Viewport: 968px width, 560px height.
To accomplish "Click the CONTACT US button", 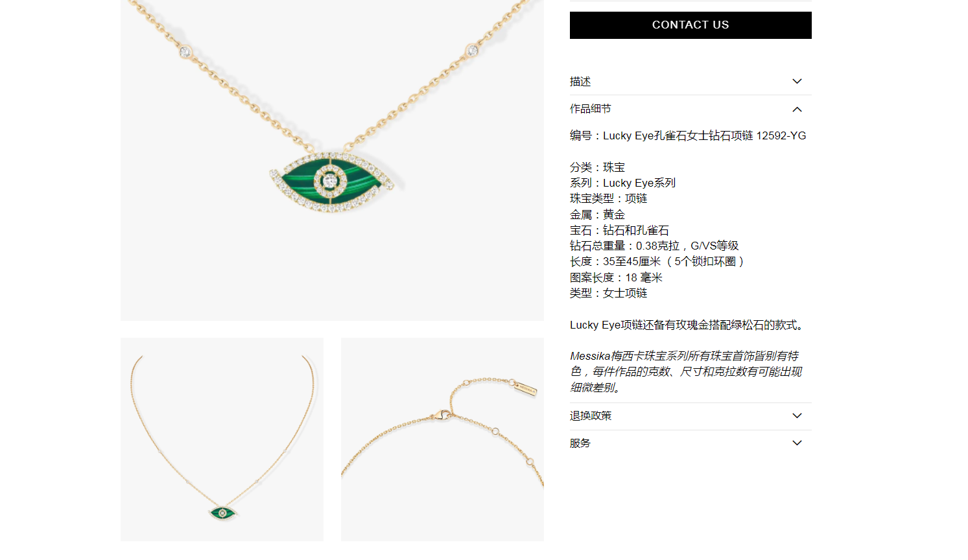I will click(x=691, y=25).
